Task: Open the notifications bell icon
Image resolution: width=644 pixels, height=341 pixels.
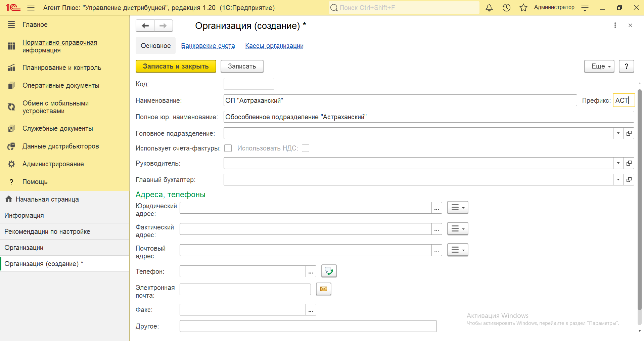Action: (489, 8)
